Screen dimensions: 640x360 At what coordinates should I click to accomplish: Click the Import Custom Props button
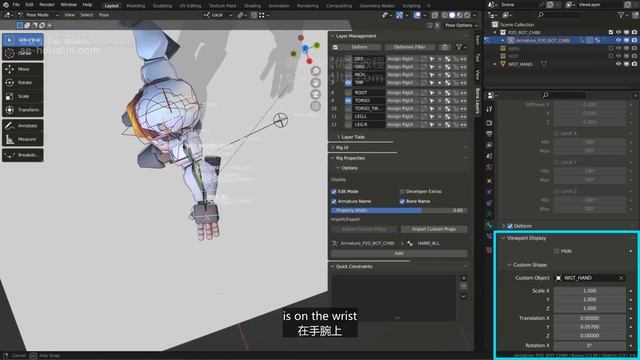click(434, 229)
